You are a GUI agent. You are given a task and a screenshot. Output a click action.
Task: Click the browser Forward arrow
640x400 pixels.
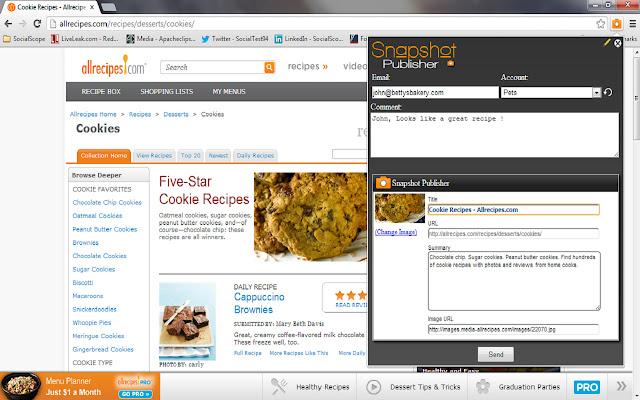[x=22, y=24]
